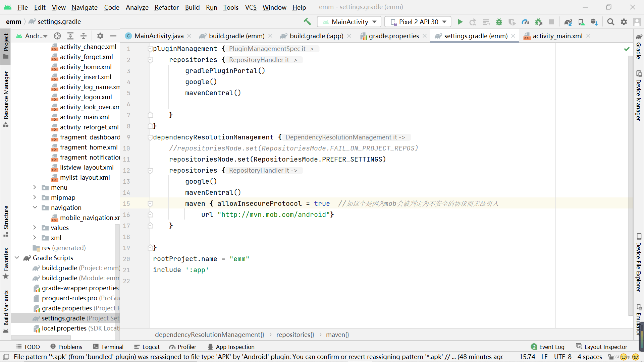This screenshot has width=644, height=362.
Task: Open Project panel options gear
Action: pyautogui.click(x=100, y=36)
